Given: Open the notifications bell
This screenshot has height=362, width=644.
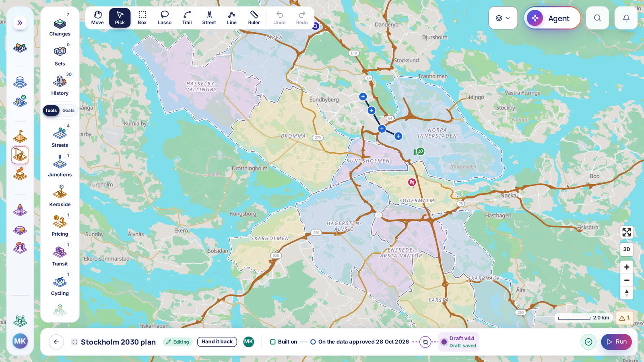Looking at the screenshot, I should pos(626,18).
